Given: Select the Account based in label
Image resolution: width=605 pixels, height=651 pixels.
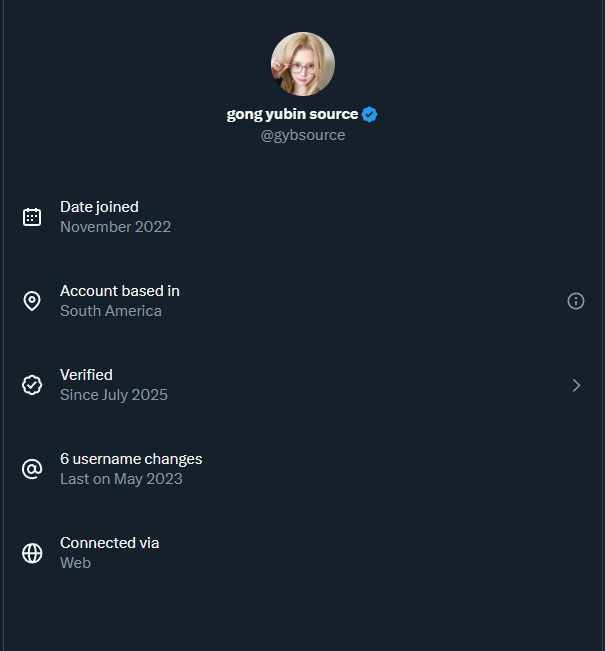Looking at the screenshot, I should [120, 291].
